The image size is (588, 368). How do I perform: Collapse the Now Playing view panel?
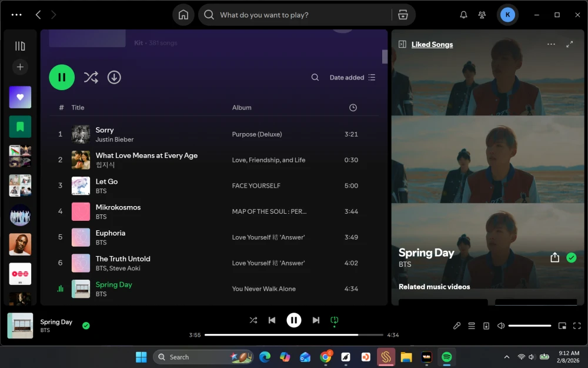(x=402, y=44)
